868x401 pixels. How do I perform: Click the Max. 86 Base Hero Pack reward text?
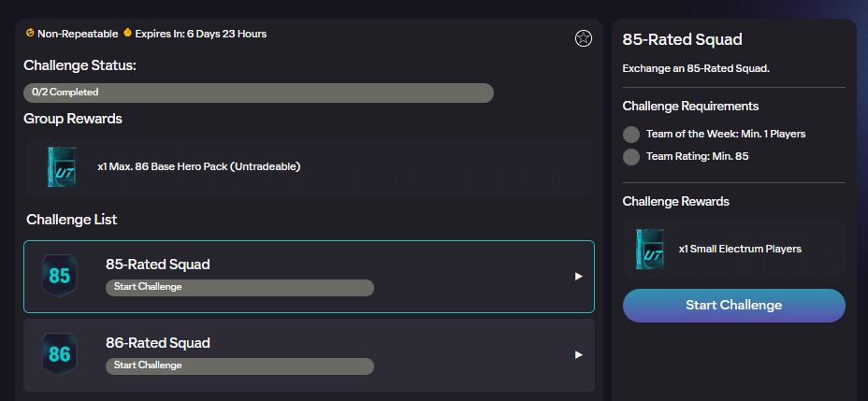pyautogui.click(x=198, y=166)
